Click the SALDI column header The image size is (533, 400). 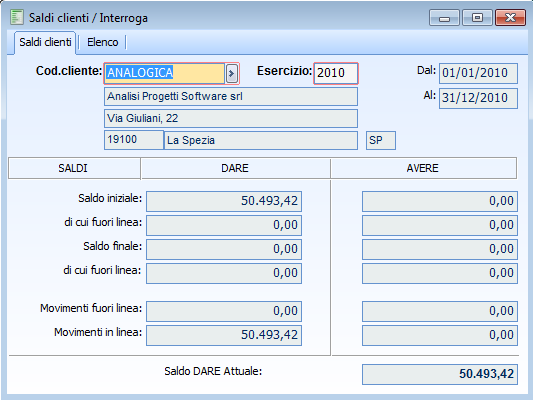click(74, 168)
